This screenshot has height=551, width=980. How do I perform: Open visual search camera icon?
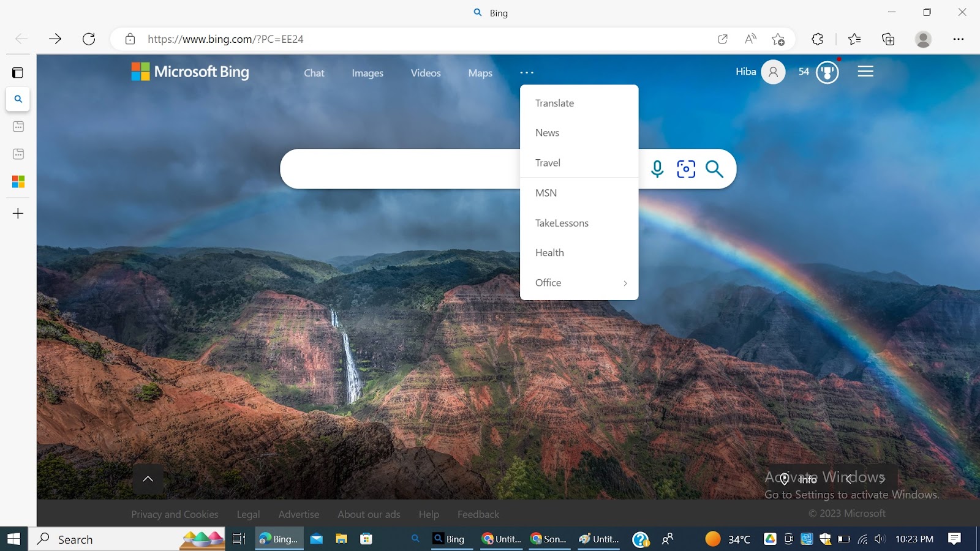[686, 169]
